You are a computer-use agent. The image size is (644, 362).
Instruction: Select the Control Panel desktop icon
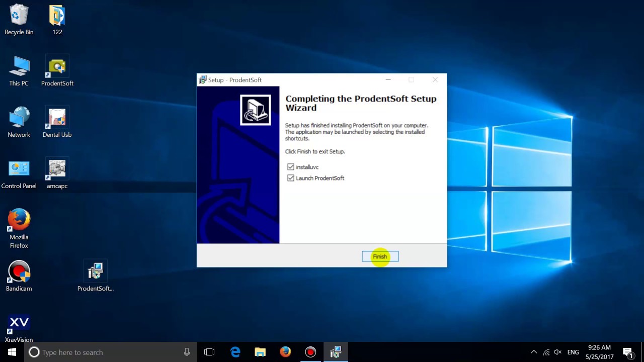pos(19,174)
